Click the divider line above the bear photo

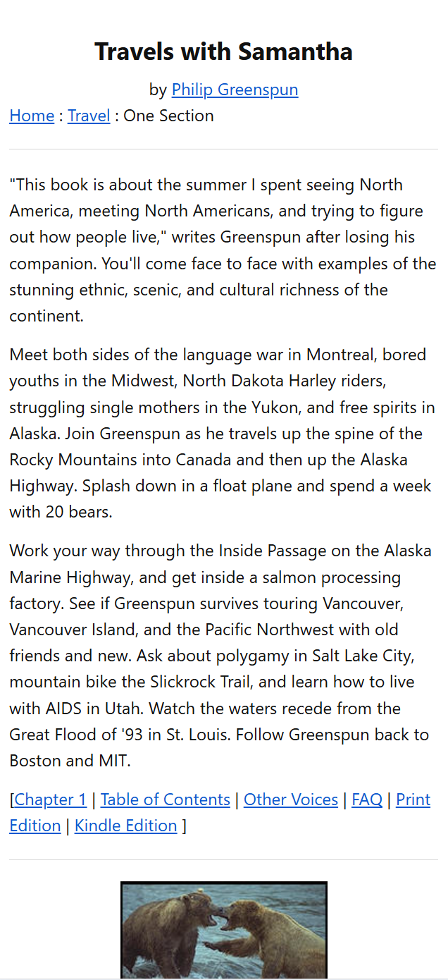point(224,860)
